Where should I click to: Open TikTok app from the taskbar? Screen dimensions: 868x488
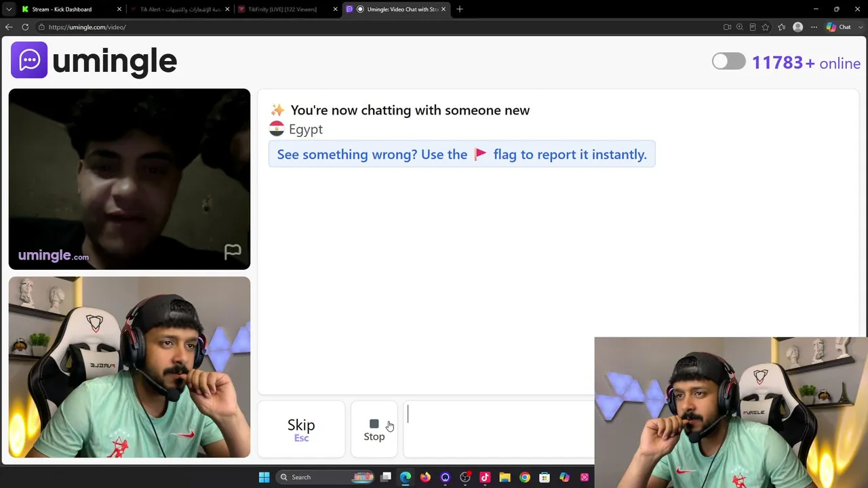click(485, 477)
